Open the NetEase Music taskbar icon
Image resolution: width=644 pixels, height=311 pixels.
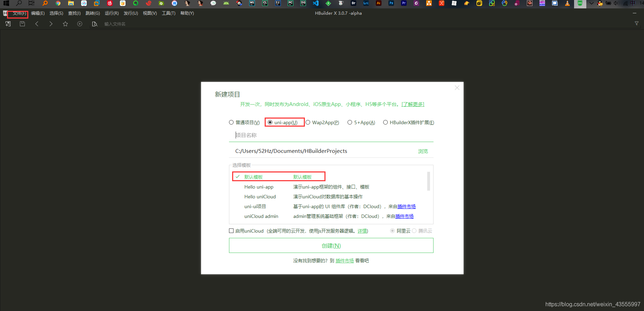click(110, 3)
